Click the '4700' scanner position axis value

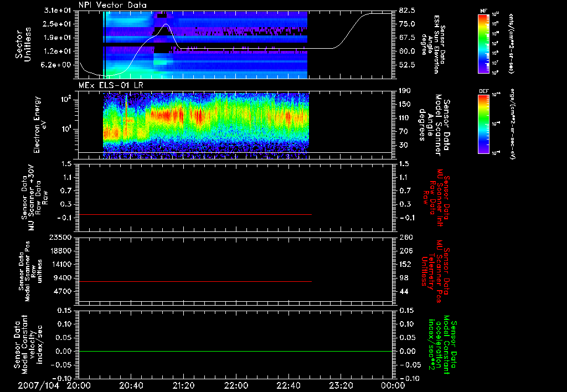63,291
